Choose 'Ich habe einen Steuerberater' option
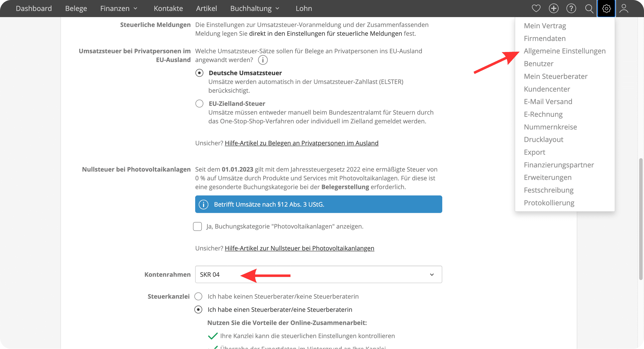Viewport: 644px width, 349px height. [198, 310]
